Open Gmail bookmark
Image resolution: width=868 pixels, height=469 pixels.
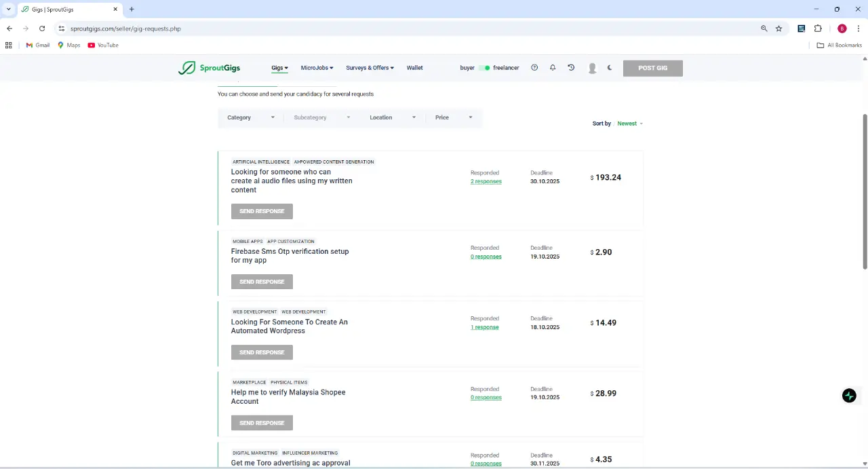(38, 45)
